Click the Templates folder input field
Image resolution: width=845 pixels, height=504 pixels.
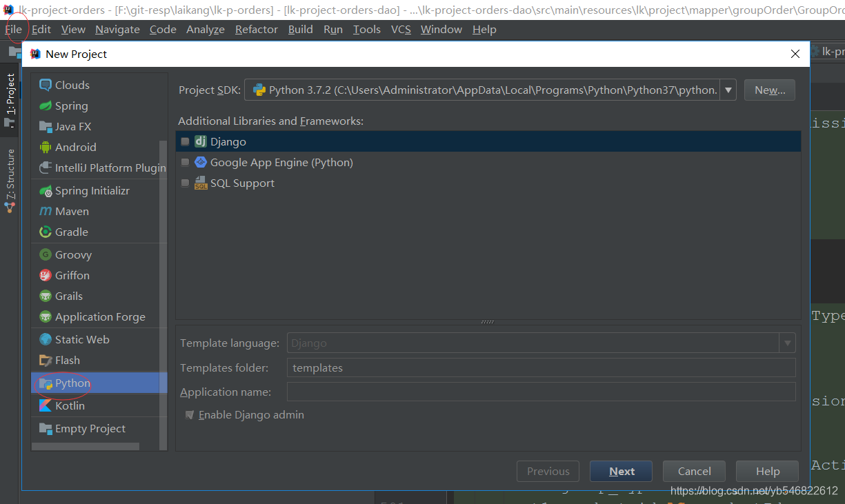541,367
